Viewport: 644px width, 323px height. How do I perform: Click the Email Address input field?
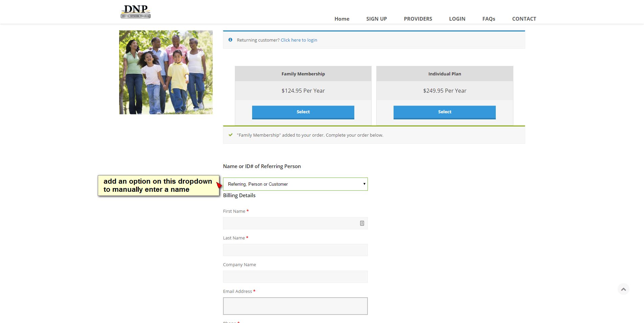click(x=295, y=306)
